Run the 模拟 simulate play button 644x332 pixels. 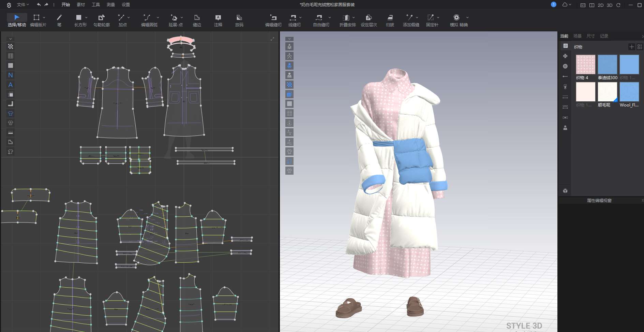tap(456, 17)
